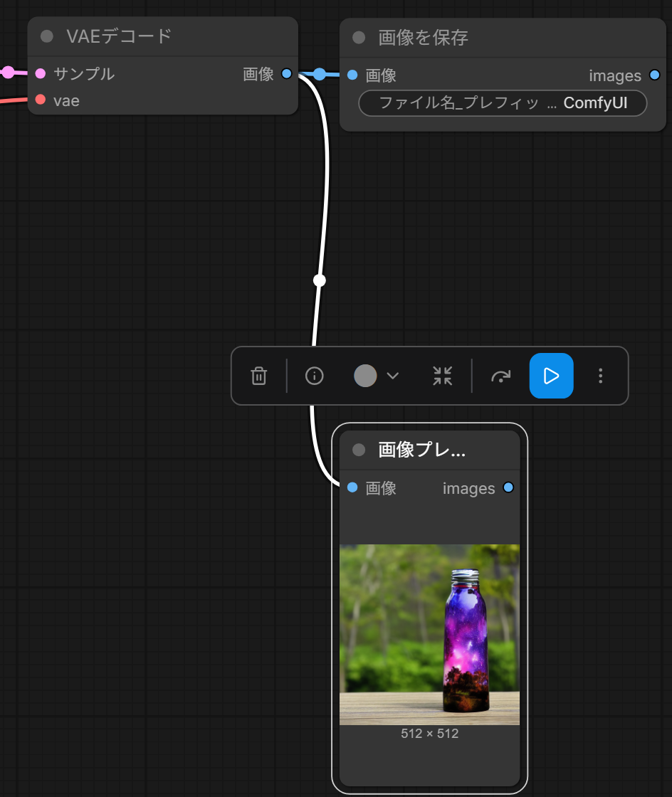The width and height of the screenshot is (672, 797).
Task: Select the 画像を保存 node title
Action: tap(423, 38)
